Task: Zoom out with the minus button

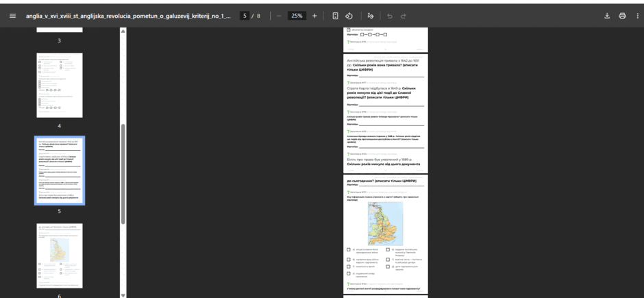Action: point(280,16)
